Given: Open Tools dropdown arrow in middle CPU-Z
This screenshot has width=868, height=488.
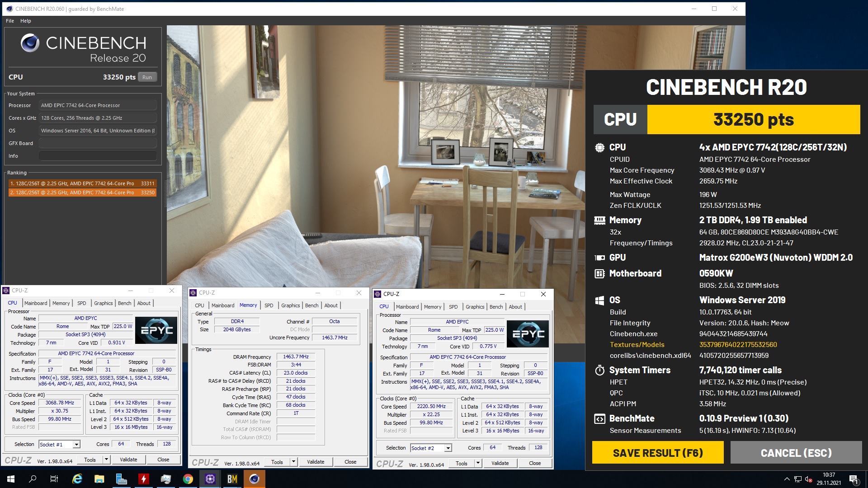Looking at the screenshot, I should click(293, 462).
